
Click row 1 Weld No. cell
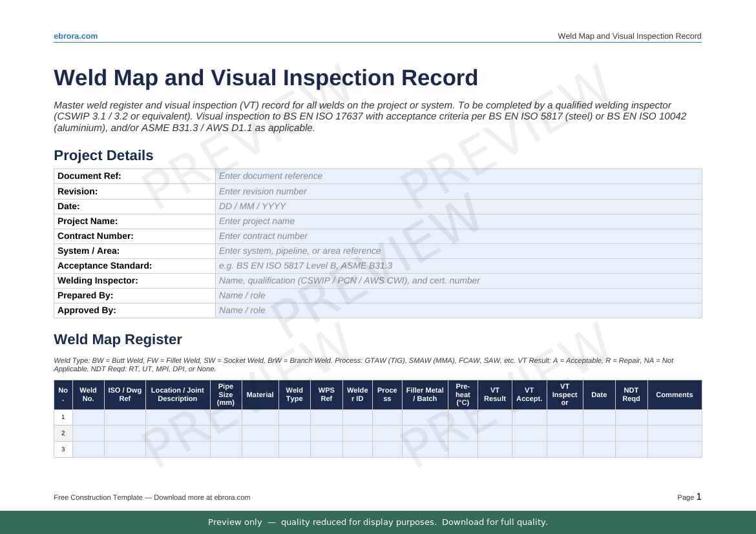[88, 417]
